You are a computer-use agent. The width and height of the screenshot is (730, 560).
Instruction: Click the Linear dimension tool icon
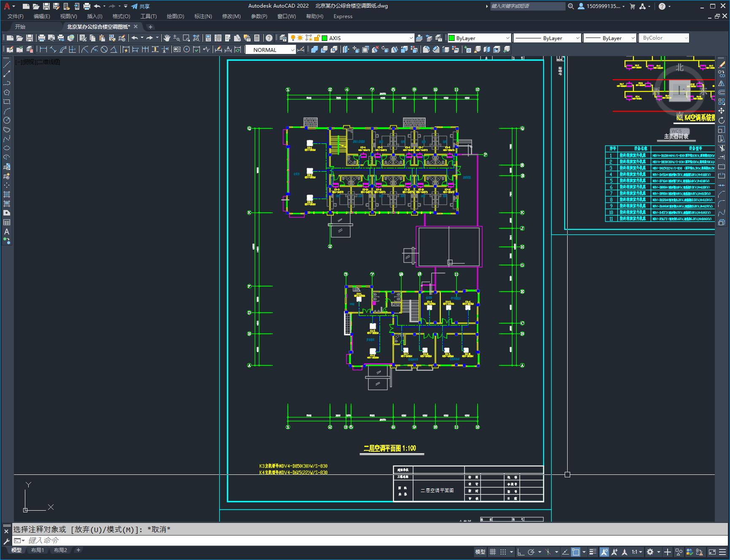coord(43,50)
